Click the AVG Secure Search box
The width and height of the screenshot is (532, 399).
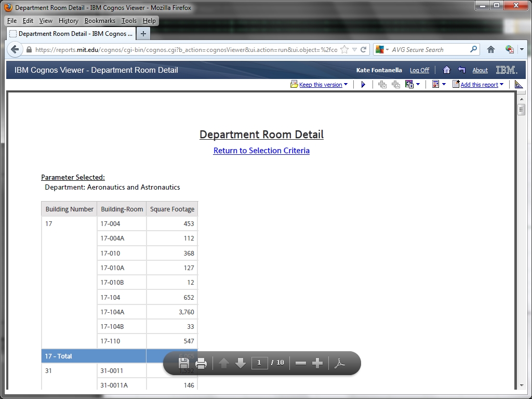coord(429,50)
